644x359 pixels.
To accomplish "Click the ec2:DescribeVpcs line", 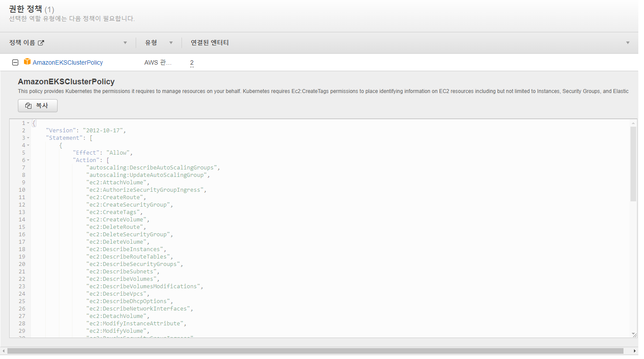I will (x=118, y=294).
